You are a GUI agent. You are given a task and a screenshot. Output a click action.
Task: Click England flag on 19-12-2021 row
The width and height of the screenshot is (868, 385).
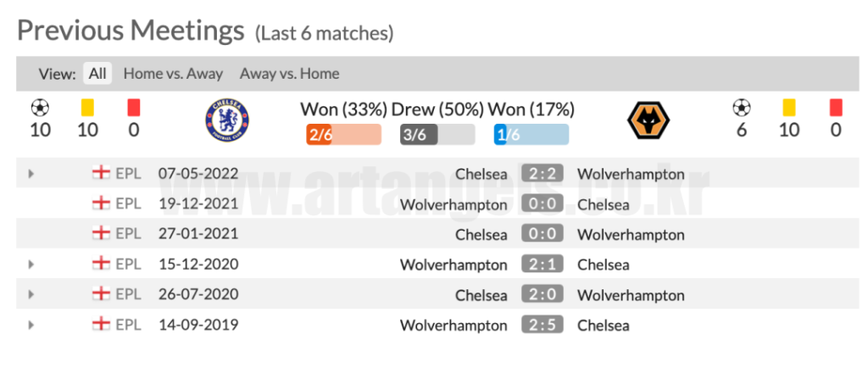[101, 204]
